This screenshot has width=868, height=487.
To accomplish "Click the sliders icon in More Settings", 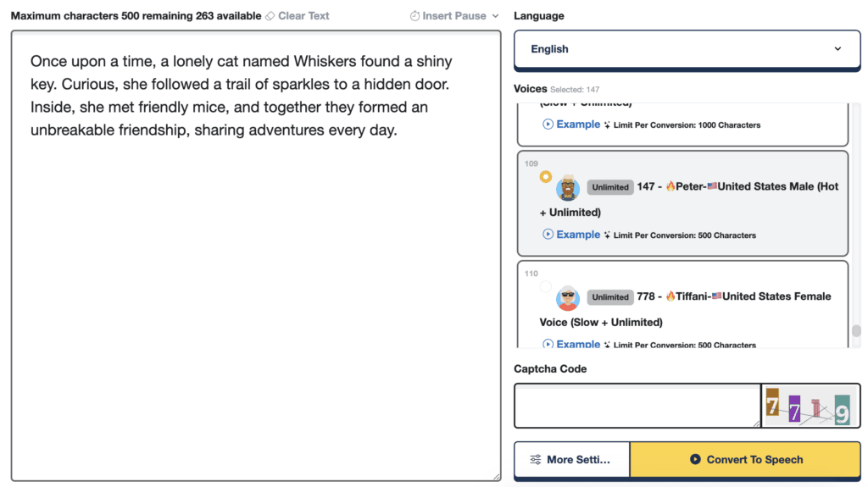I will pos(536,459).
